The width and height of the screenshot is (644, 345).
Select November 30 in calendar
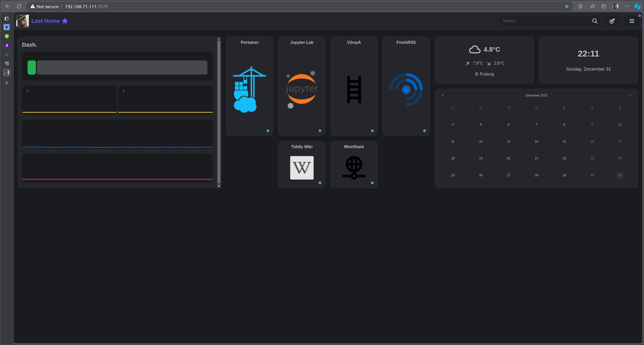(536, 108)
